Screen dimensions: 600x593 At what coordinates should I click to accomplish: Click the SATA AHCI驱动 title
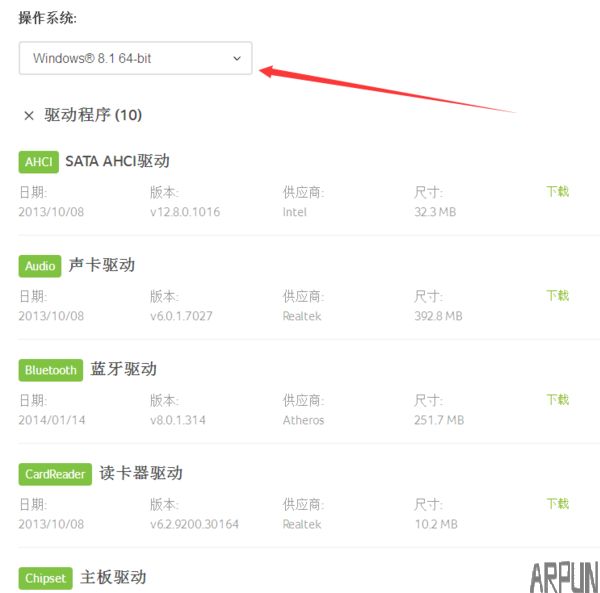(x=117, y=161)
